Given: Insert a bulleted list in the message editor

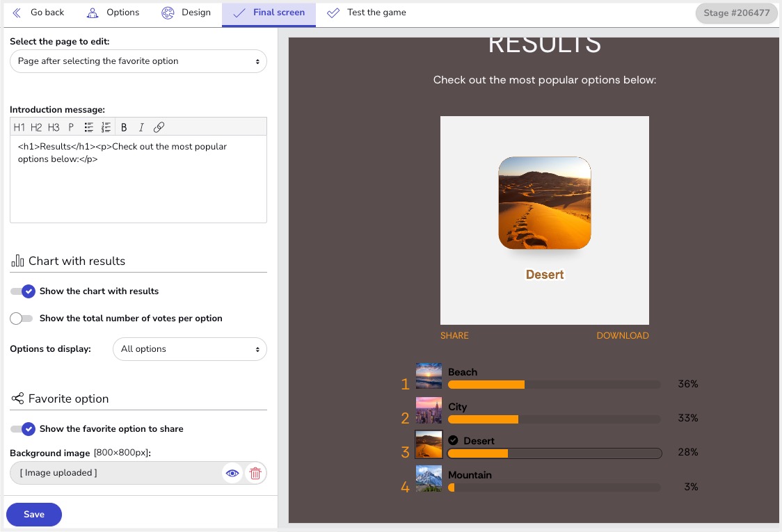Looking at the screenshot, I should click(89, 127).
